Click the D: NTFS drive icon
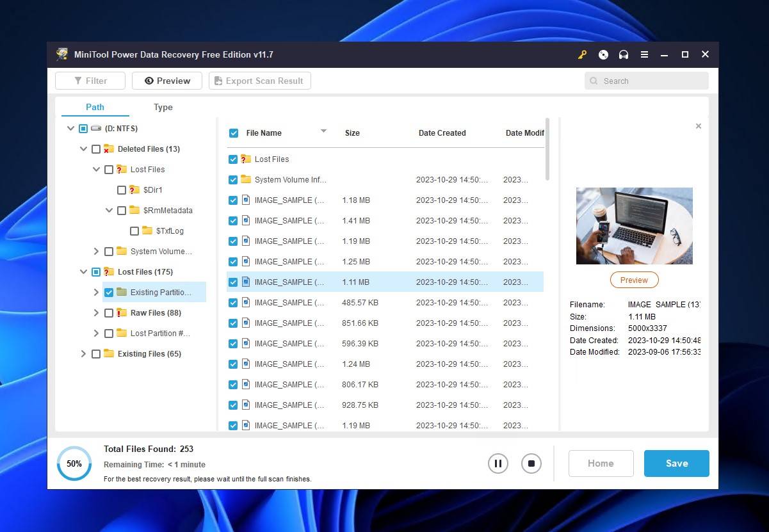769x532 pixels. (96, 128)
